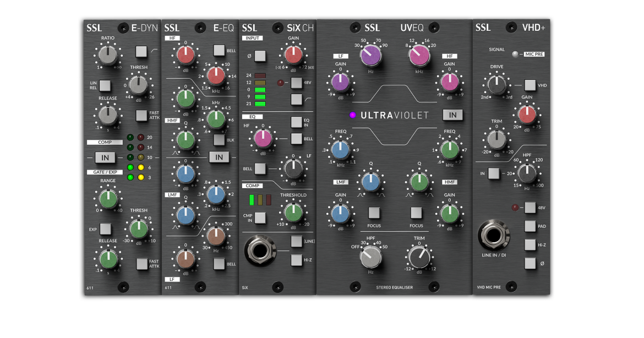
Task: Click the grey HPF knob on UVEQ
Action: click(370, 257)
